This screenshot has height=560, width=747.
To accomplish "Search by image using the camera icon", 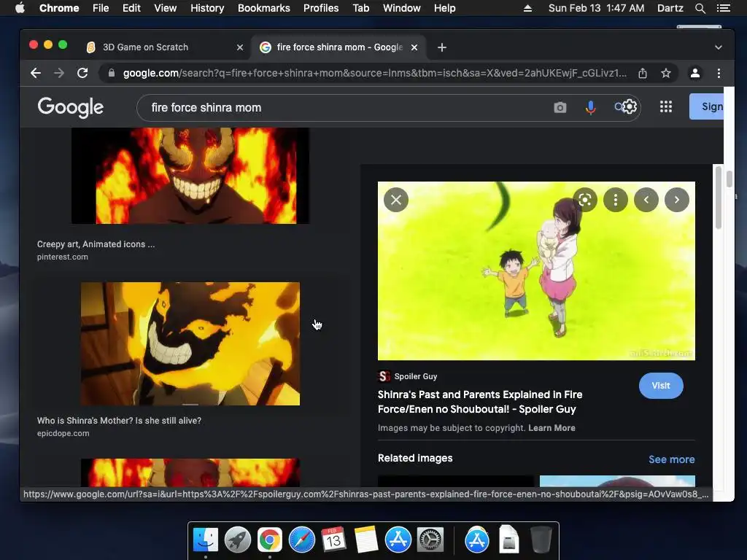I will click(x=560, y=108).
